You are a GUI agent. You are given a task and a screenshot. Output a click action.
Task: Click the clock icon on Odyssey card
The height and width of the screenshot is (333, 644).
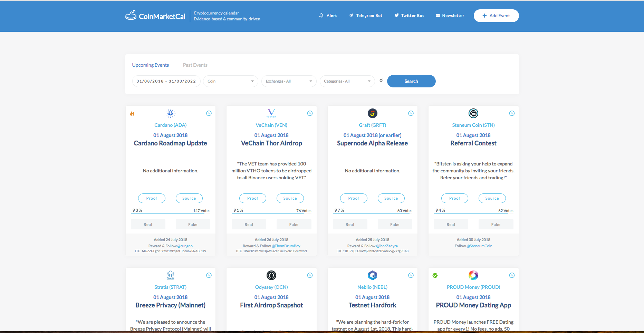[310, 275]
